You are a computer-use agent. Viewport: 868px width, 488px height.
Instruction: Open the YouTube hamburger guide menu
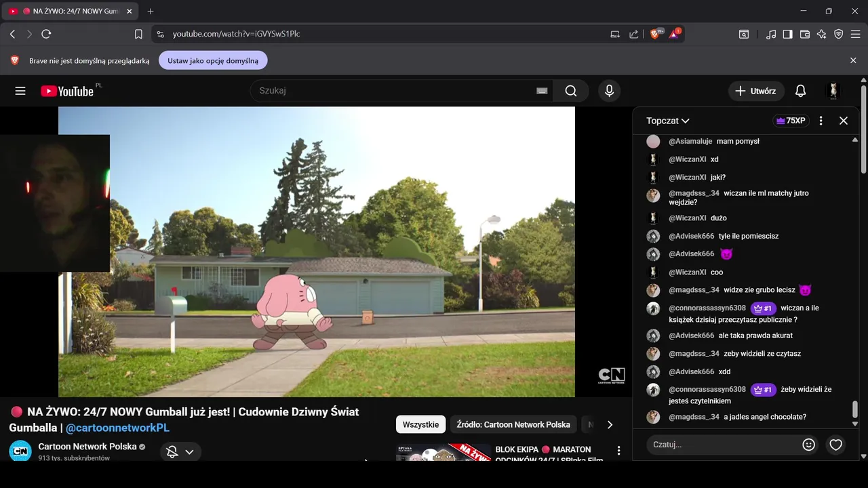click(20, 91)
